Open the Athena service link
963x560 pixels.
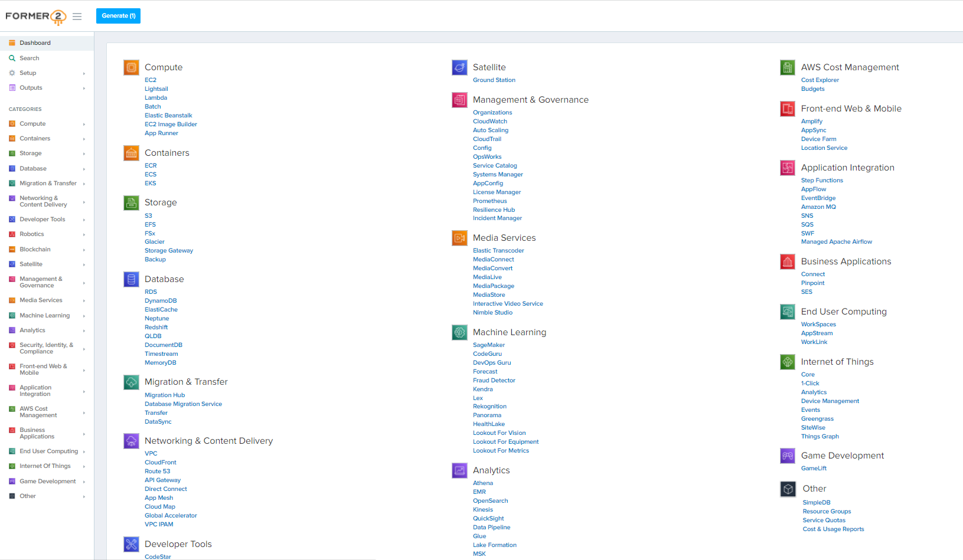click(483, 483)
